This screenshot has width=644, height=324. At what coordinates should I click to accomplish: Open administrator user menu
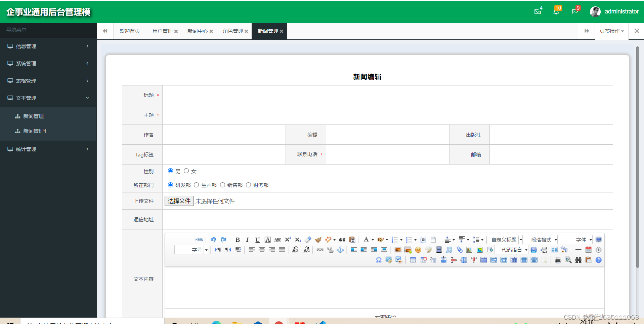click(614, 11)
